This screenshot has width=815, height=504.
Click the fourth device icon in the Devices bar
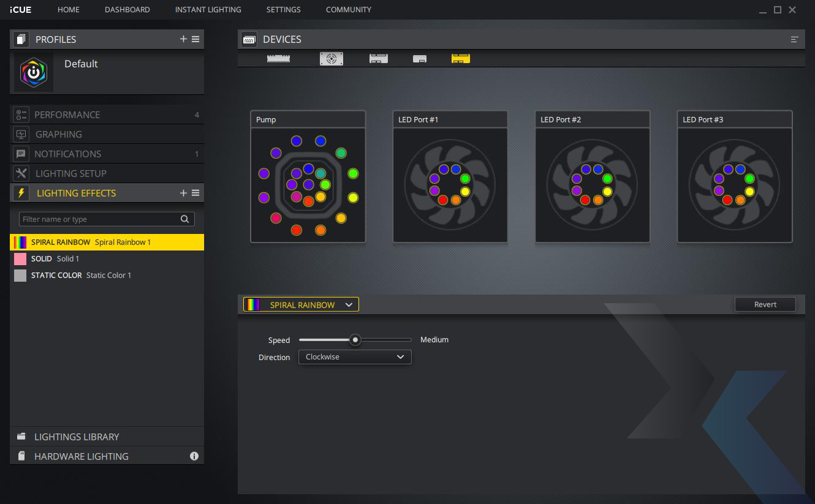click(420, 58)
